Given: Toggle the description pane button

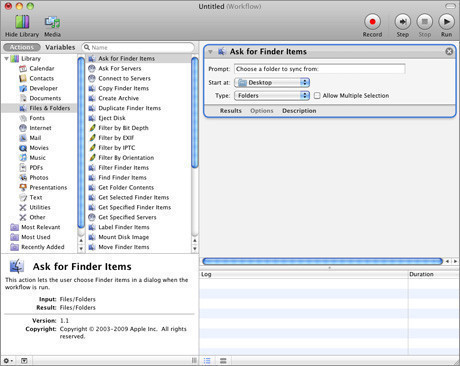Looking at the screenshot, I should click(24, 361).
